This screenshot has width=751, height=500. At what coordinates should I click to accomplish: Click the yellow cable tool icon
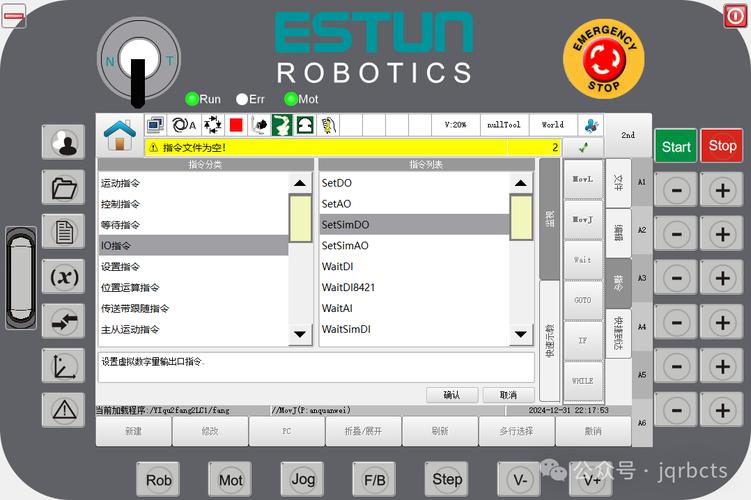pyautogui.click(x=328, y=125)
